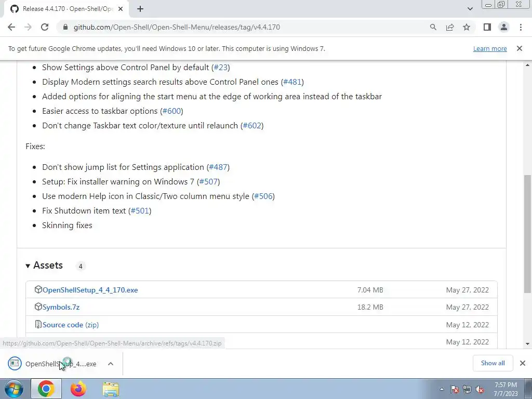Open new tab with plus button
This screenshot has height=399, width=532.
pyautogui.click(x=140, y=9)
